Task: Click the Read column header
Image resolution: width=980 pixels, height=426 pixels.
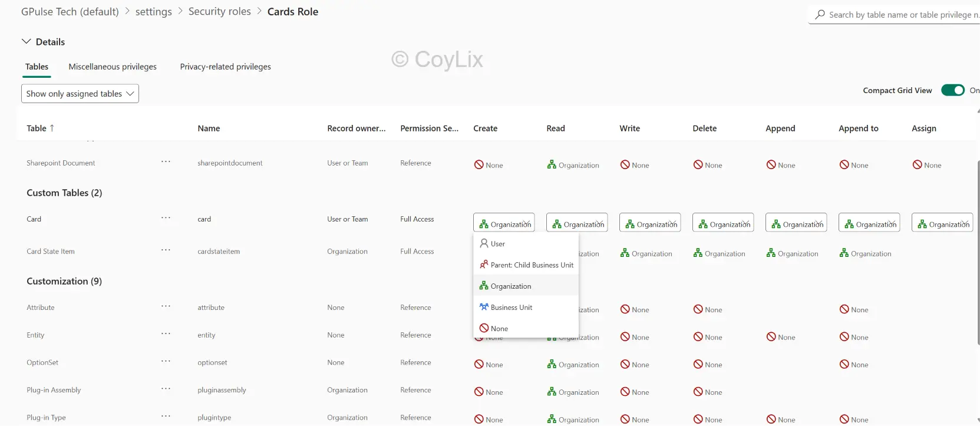Action: pyautogui.click(x=556, y=128)
